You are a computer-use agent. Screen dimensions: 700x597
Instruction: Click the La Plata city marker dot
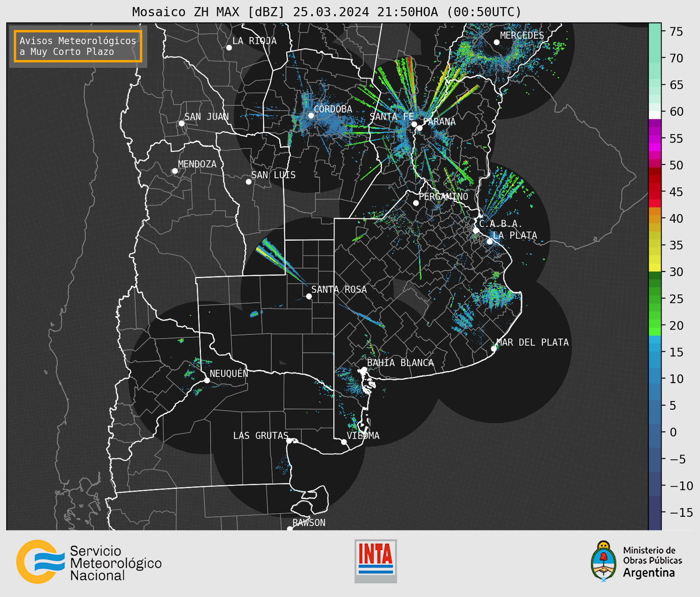pos(490,242)
